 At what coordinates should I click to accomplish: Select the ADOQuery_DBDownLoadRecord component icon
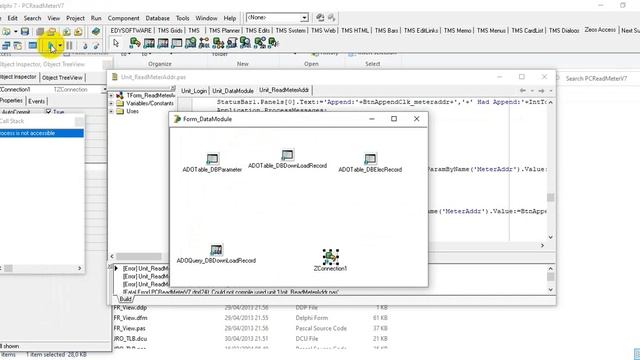click(x=216, y=249)
